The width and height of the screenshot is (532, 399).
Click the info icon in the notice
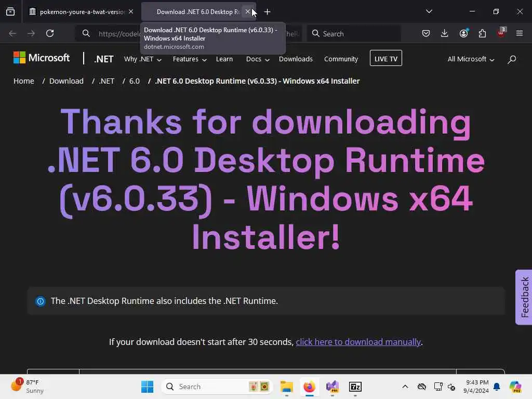[x=41, y=301]
